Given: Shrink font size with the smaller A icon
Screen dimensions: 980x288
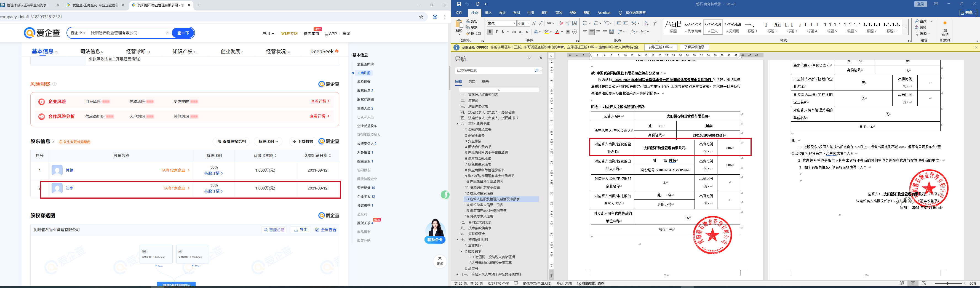Looking at the screenshot, I should click(x=541, y=23).
